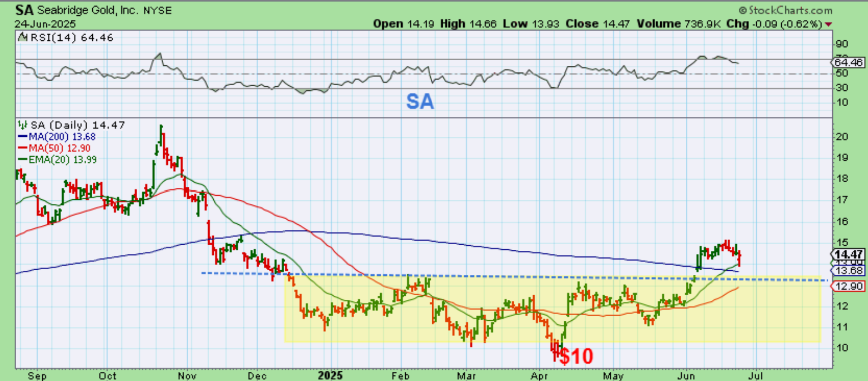
Task: Click the Oct label on the date axis
Action: 107,375
